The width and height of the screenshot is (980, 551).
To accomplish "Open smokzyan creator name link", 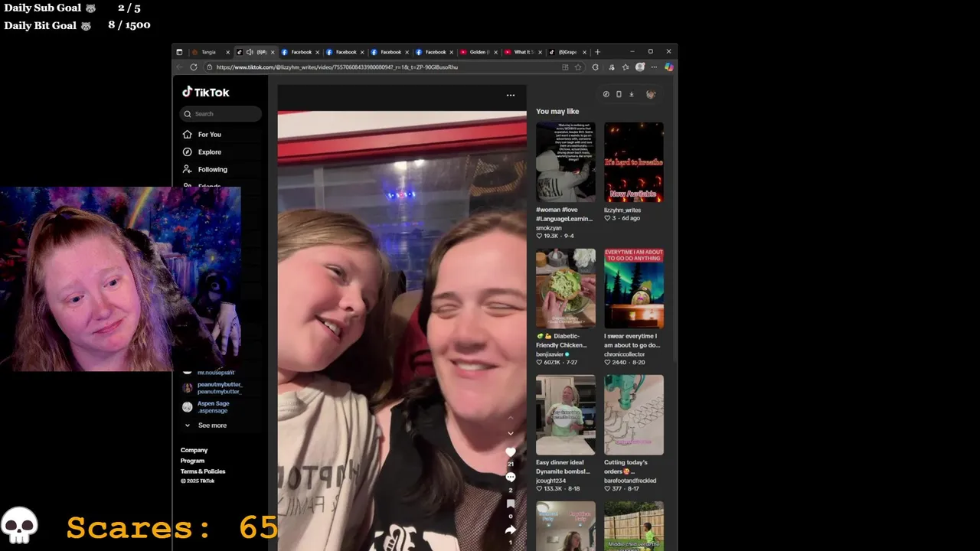I will [549, 228].
